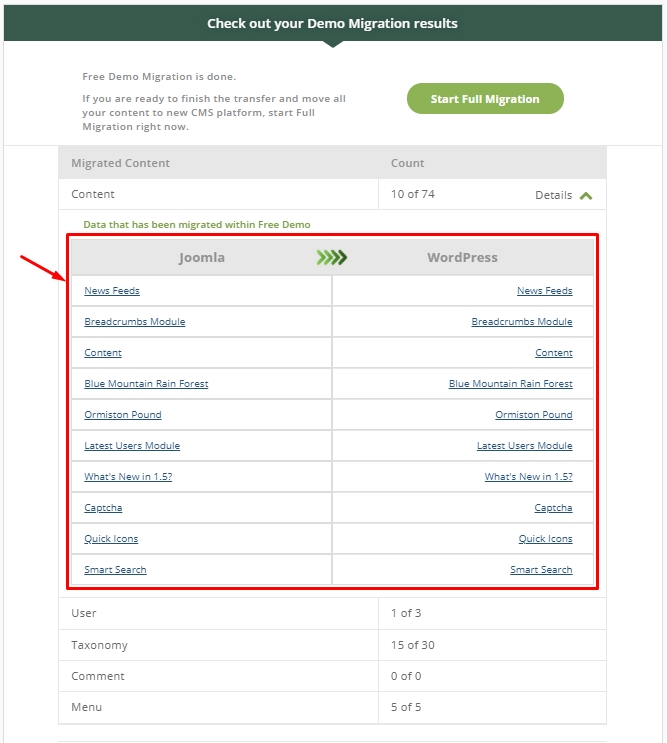The image size is (667, 743).
Task: Click the '15 of 30' count value
Action: click(413, 645)
